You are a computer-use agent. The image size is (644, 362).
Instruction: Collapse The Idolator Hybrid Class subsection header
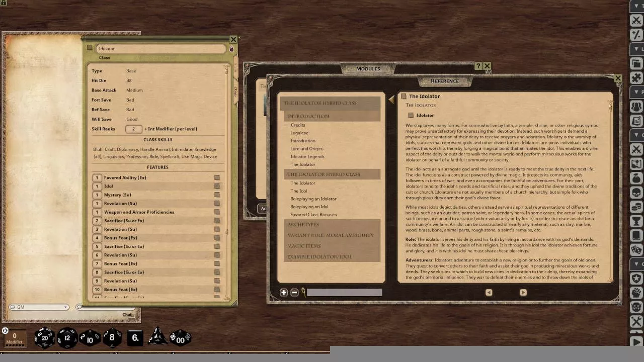[x=332, y=174]
